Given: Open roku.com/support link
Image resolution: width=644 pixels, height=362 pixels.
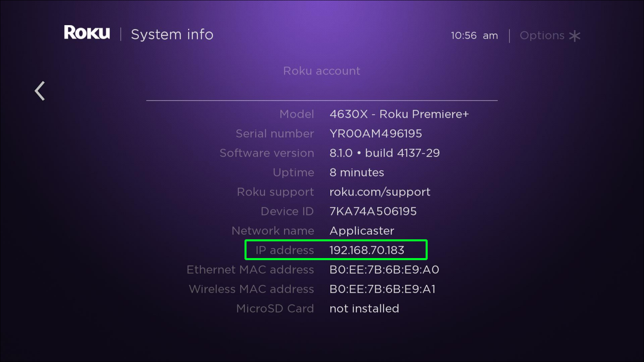Looking at the screenshot, I should (380, 192).
